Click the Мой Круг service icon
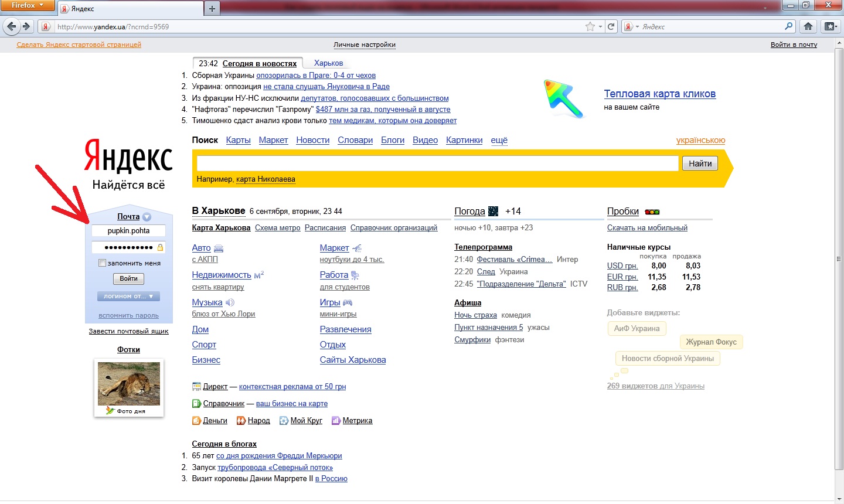Viewport: 844px width, 504px height. coord(284,420)
